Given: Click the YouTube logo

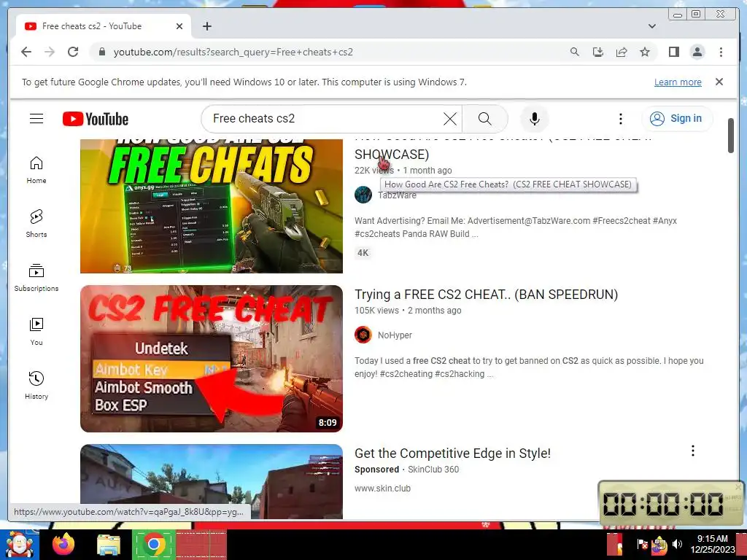Looking at the screenshot, I should 96,119.
